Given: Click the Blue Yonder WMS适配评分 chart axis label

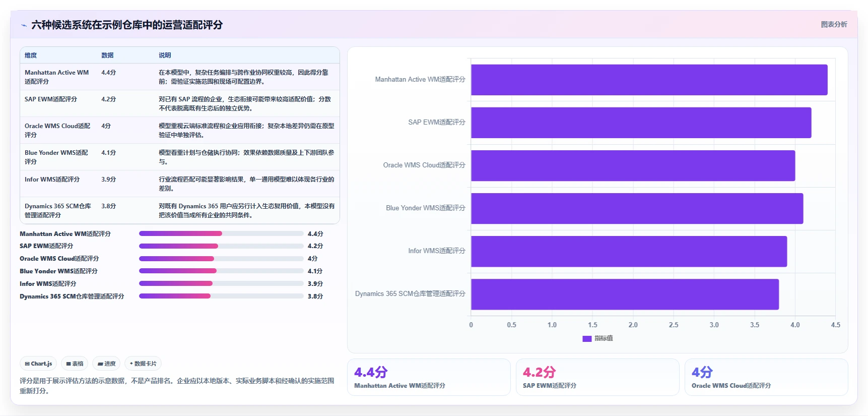Looking at the screenshot, I should coord(426,208).
